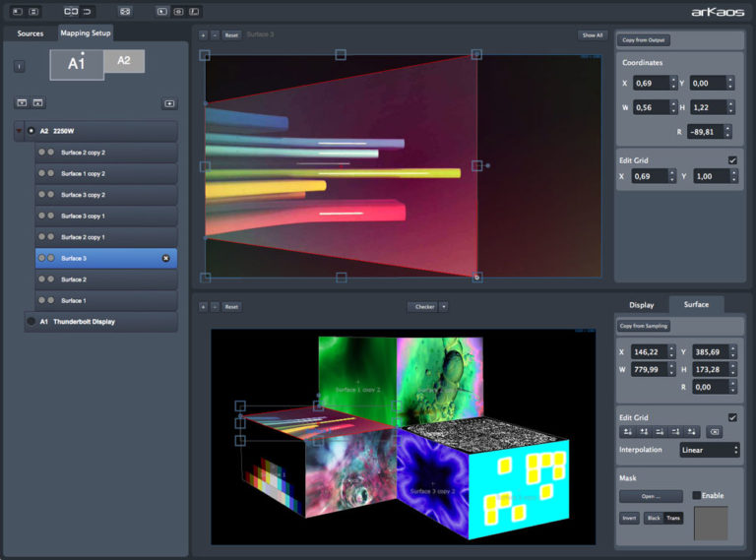Switch to the Display tab

641,304
